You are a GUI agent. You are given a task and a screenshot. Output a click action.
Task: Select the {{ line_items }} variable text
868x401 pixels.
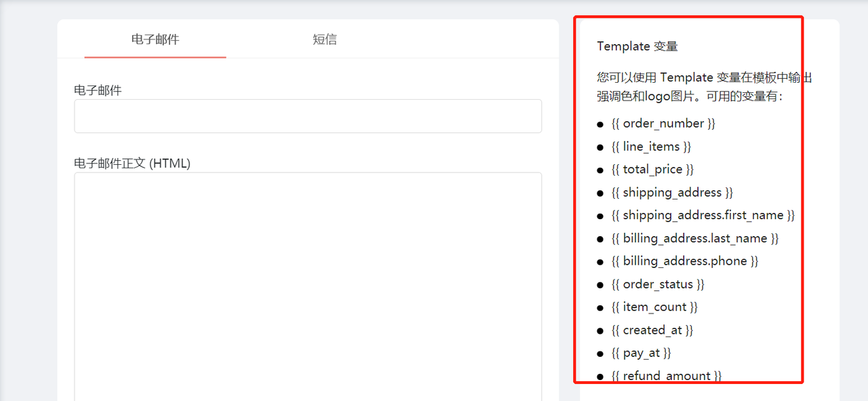[651, 147]
